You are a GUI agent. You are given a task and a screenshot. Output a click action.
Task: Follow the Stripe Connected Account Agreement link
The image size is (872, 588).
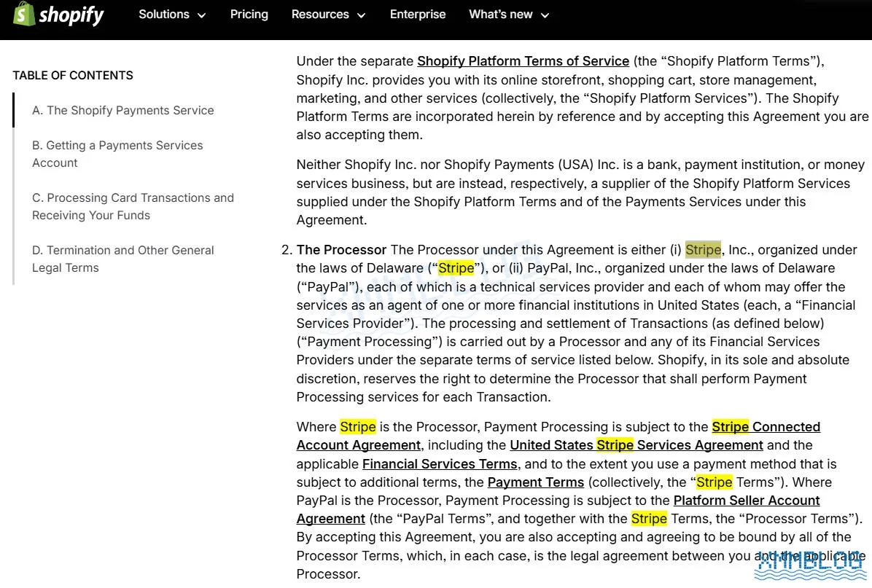(x=766, y=427)
